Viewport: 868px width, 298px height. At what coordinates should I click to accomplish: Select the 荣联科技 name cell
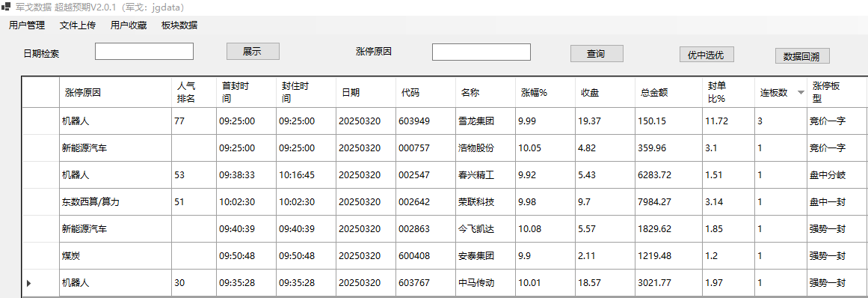tap(485, 202)
